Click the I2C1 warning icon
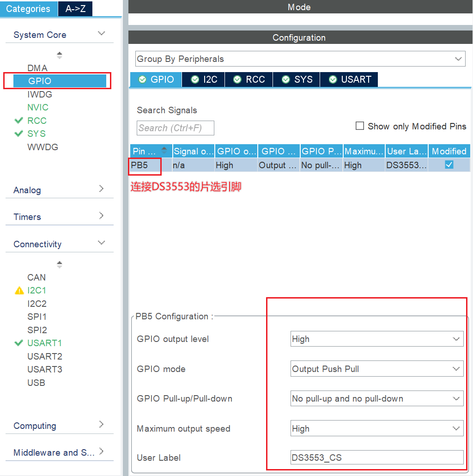Viewport: 473px width, 476px height. 19,291
